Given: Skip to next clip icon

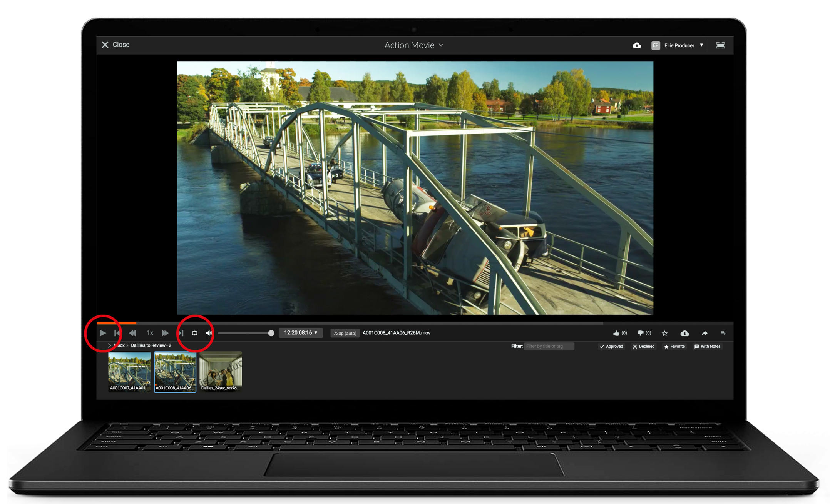Looking at the screenshot, I should (181, 333).
